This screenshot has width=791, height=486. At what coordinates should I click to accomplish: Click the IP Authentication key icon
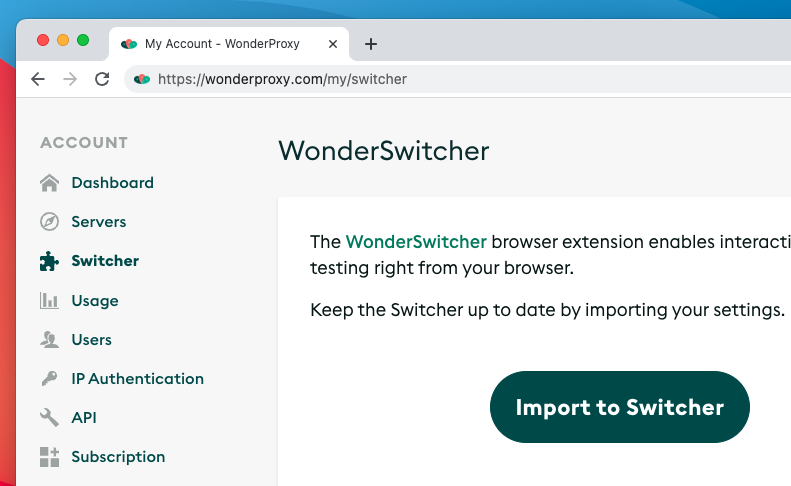(49, 379)
